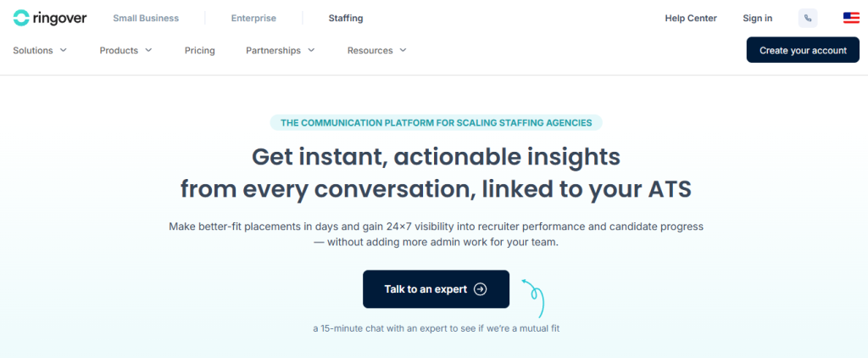Select the Staffing tab

point(346,18)
